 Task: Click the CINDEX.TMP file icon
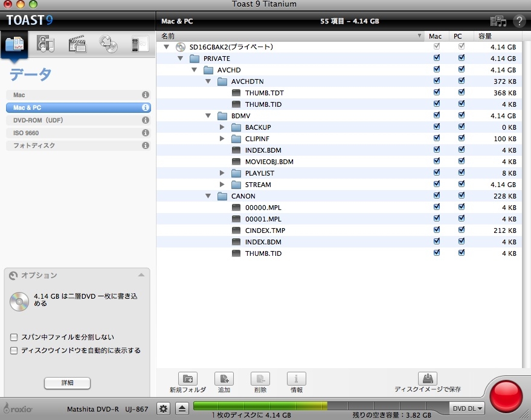pyautogui.click(x=236, y=231)
